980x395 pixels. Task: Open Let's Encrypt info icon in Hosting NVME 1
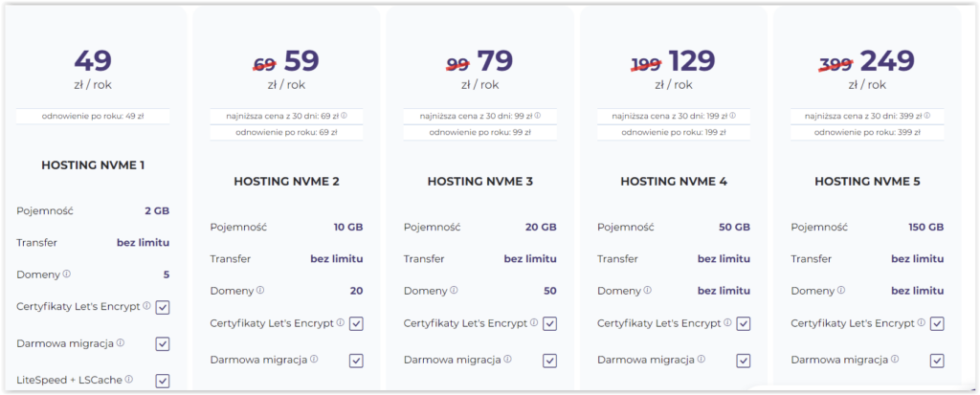tap(146, 307)
